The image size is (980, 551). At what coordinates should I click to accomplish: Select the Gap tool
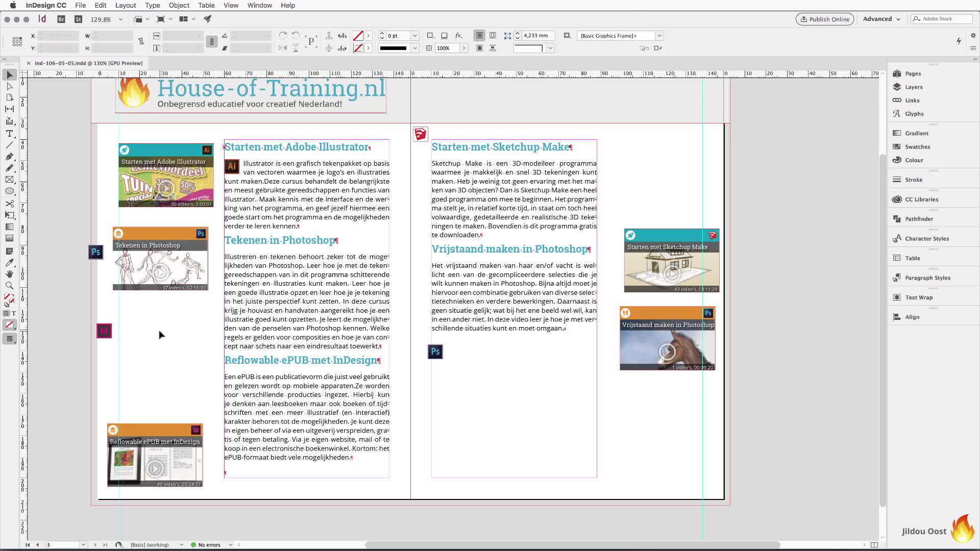click(x=9, y=109)
